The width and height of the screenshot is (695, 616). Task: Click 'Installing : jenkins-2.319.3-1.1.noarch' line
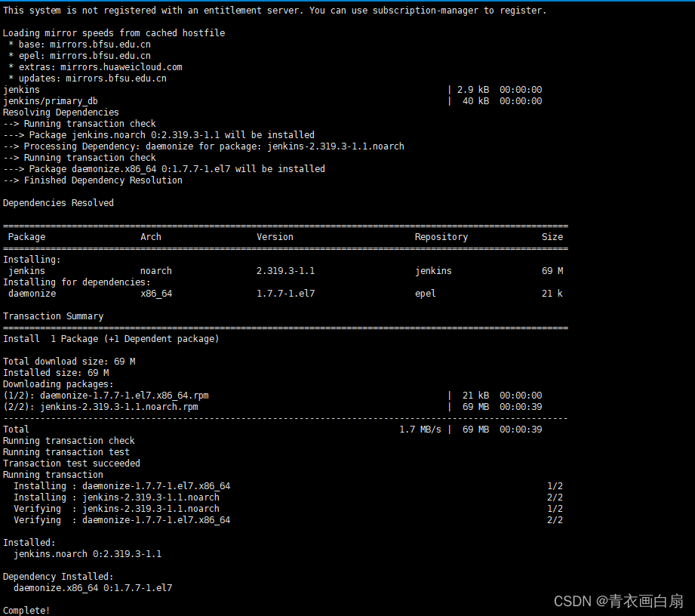(x=116, y=497)
